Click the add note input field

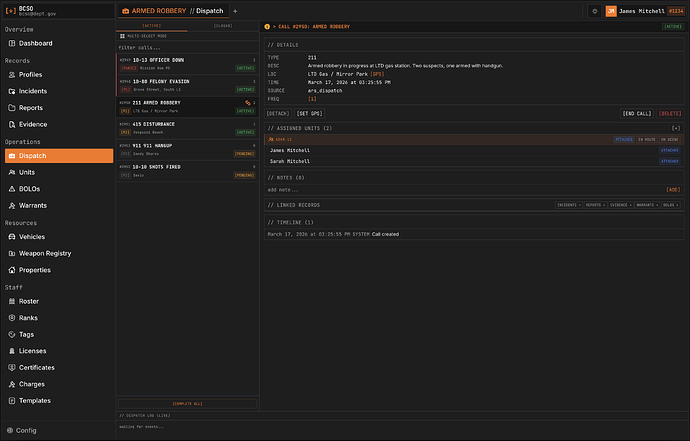tap(466, 190)
